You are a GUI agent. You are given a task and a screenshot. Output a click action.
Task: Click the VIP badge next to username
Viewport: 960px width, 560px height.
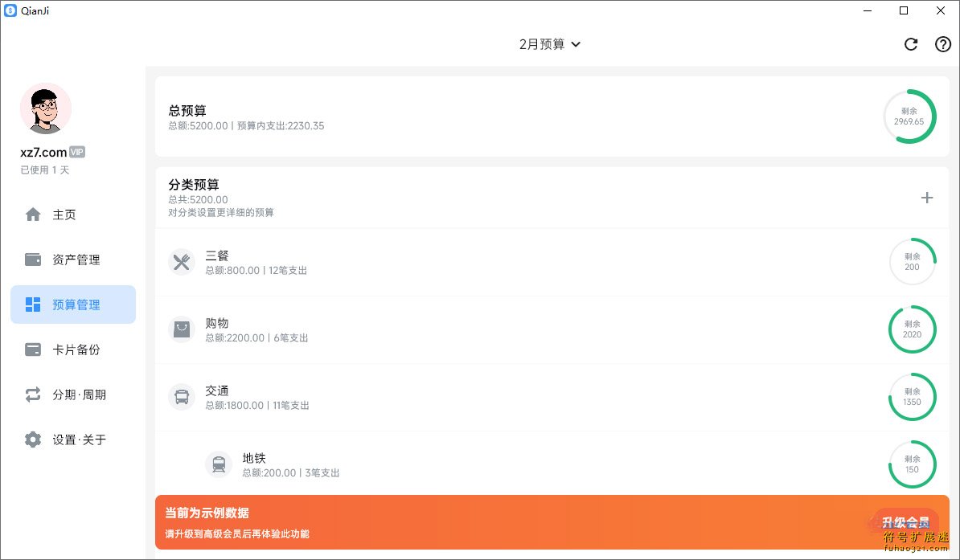point(77,152)
